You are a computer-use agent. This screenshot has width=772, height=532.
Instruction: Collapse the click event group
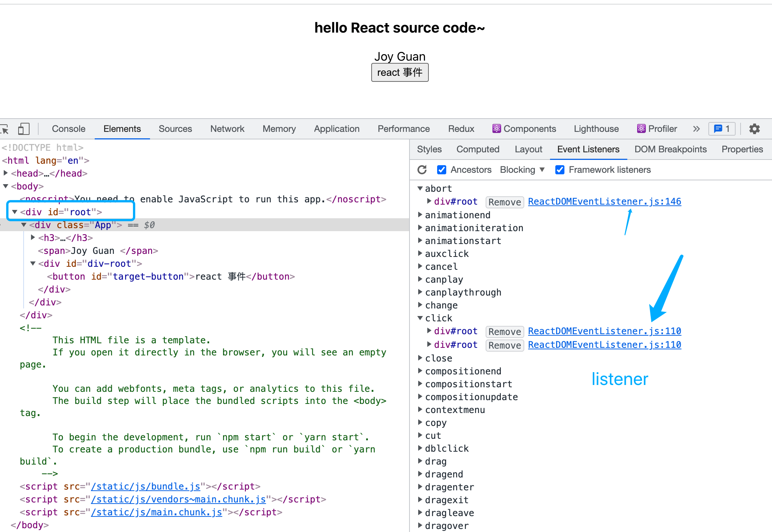[420, 318]
